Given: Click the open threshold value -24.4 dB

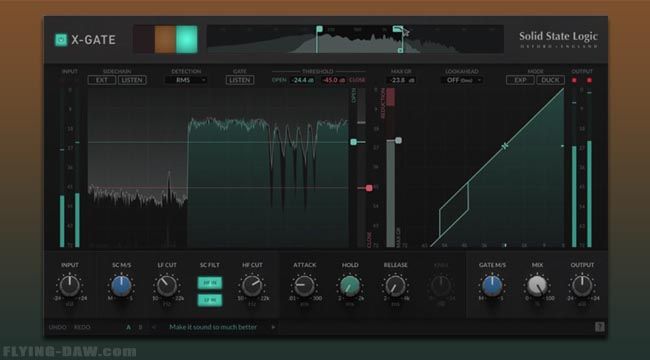Looking at the screenshot, I should pos(303,80).
